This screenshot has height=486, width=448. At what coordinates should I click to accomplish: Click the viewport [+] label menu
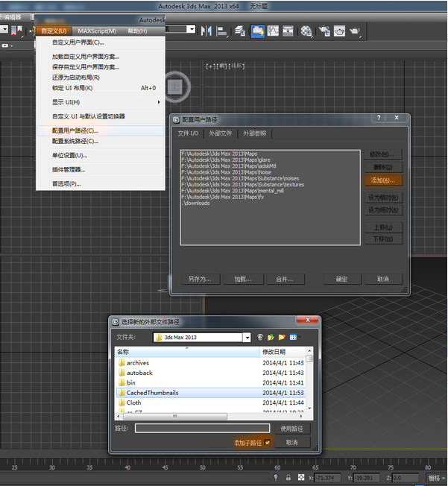tap(210, 66)
